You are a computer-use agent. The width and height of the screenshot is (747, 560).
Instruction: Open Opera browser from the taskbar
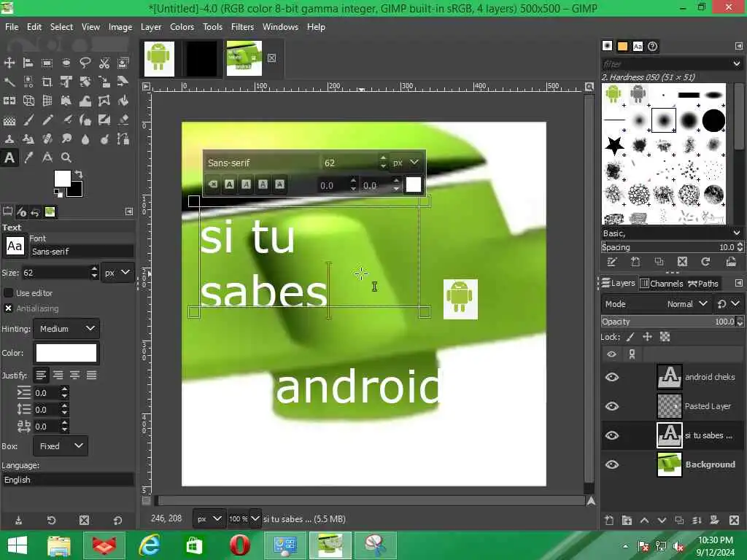(239, 545)
